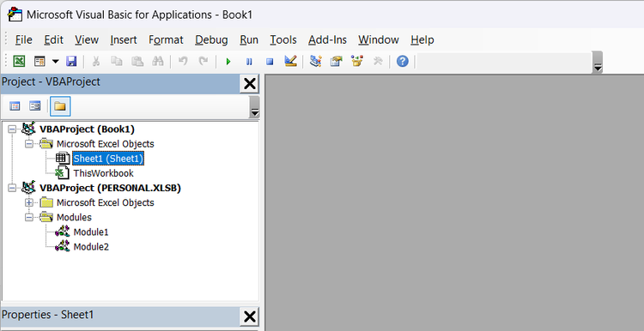The width and height of the screenshot is (644, 331).
Task: Open the Run menu
Action: (x=249, y=39)
